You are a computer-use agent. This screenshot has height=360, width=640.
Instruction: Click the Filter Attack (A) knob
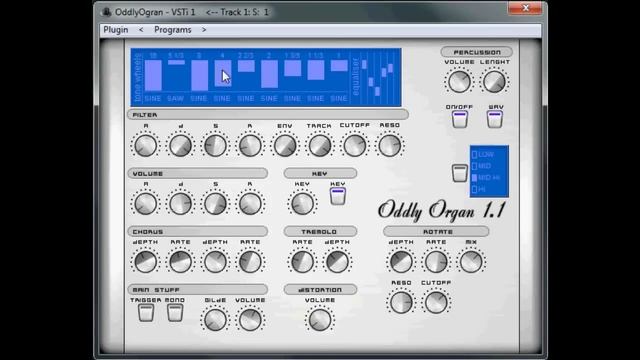pos(145,145)
